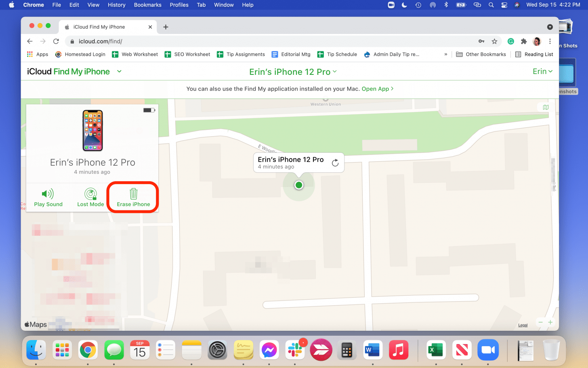Open the Window menu
This screenshot has width=588, height=368.
224,5
